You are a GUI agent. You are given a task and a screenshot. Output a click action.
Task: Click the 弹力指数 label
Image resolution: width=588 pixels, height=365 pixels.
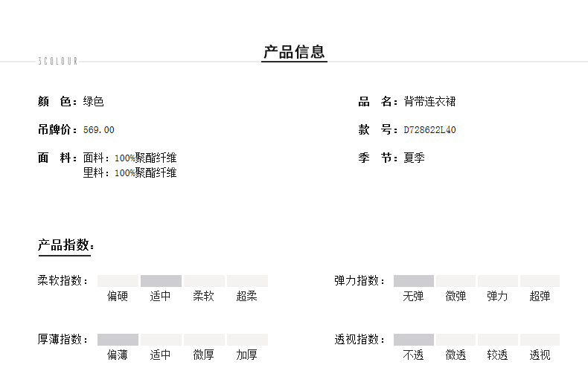[x=359, y=280]
